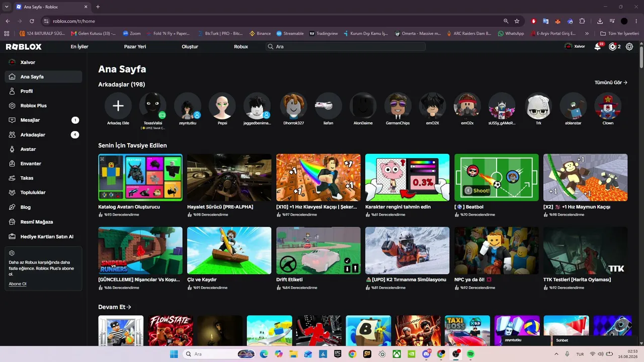Open friend GermanChips's avatar
Viewport: 644px width, 362px height.
pos(397,106)
